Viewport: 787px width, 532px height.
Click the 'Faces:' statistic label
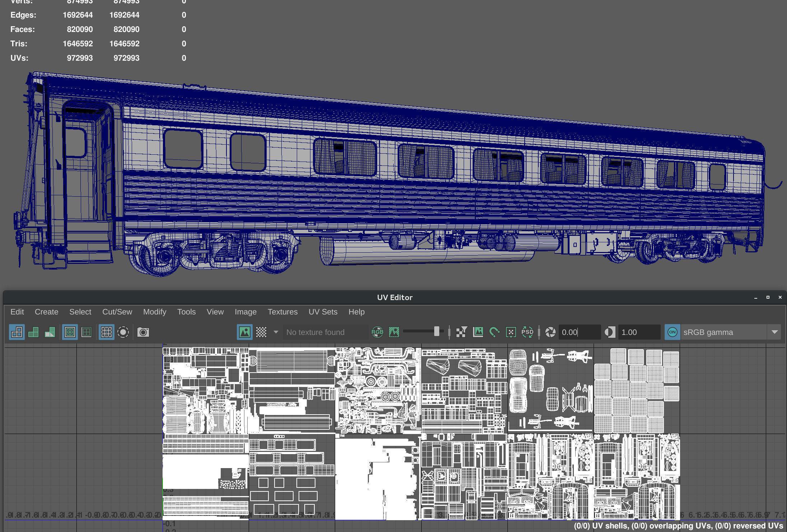(23, 29)
